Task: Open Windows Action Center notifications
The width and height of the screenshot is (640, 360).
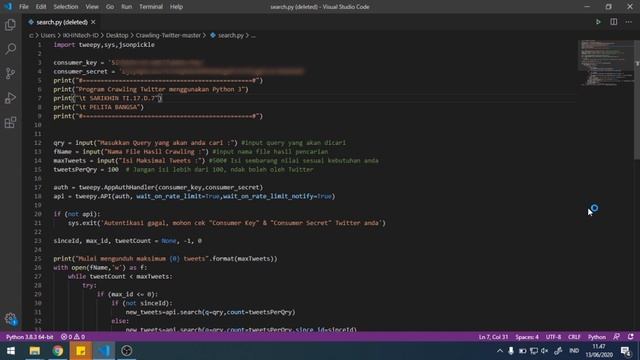Action: point(626,351)
